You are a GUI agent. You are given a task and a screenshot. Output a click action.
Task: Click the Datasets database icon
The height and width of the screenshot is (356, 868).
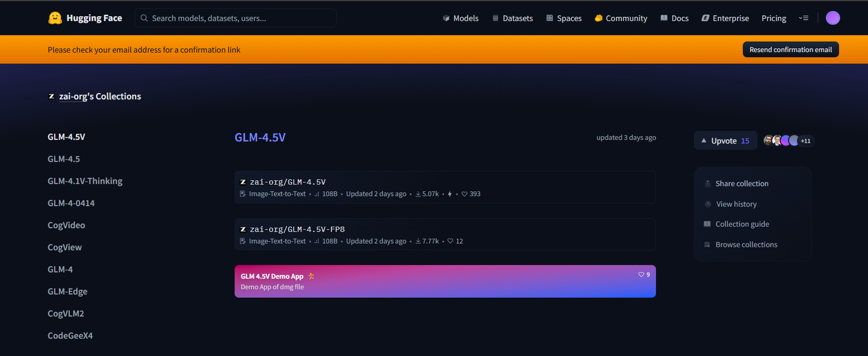coord(496,18)
